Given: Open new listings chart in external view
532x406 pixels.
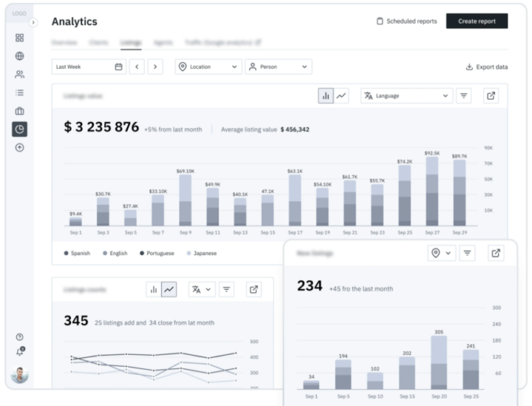Looking at the screenshot, I should 496,253.
